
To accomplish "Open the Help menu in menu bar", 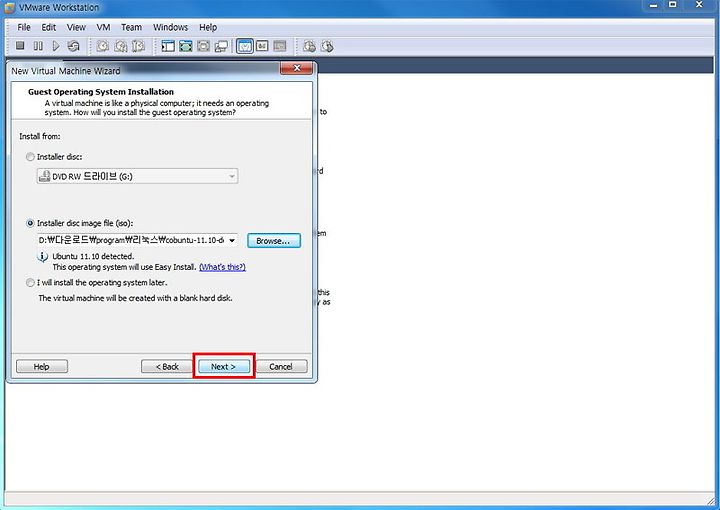I will click(208, 28).
